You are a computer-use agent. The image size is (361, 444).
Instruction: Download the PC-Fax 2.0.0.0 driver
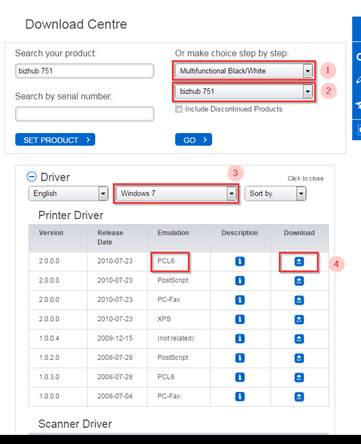coord(299,300)
